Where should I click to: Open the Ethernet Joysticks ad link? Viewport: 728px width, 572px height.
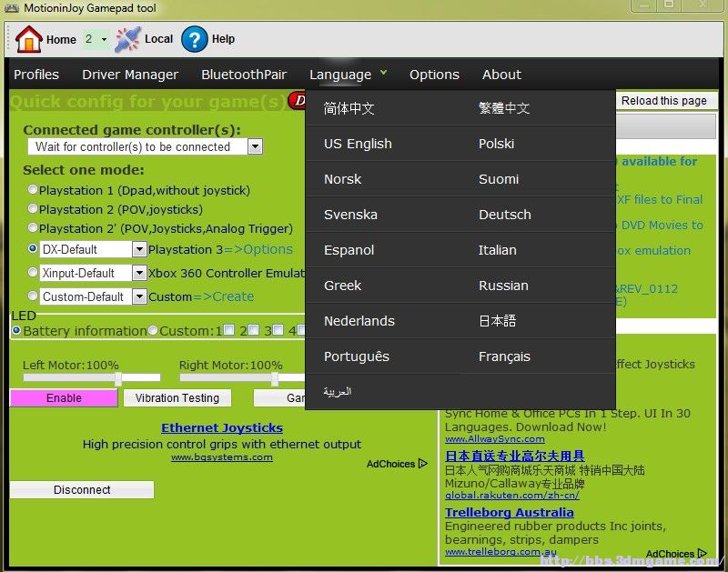[222, 427]
